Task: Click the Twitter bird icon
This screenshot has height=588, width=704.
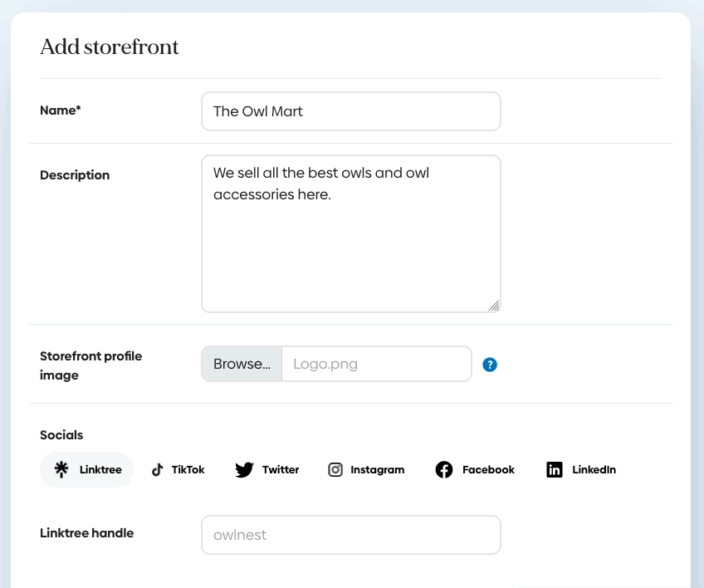Action: point(244,470)
